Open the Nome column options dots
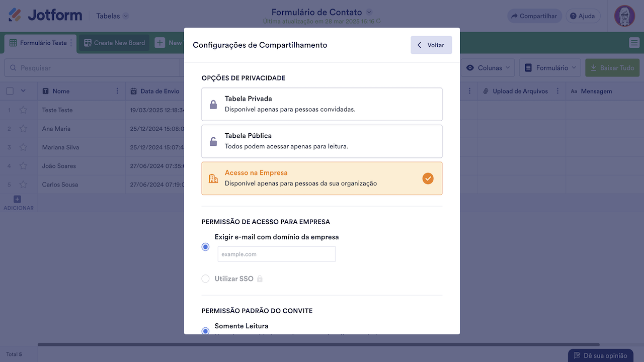Screen dimensions: 644x362 [x=117, y=91]
